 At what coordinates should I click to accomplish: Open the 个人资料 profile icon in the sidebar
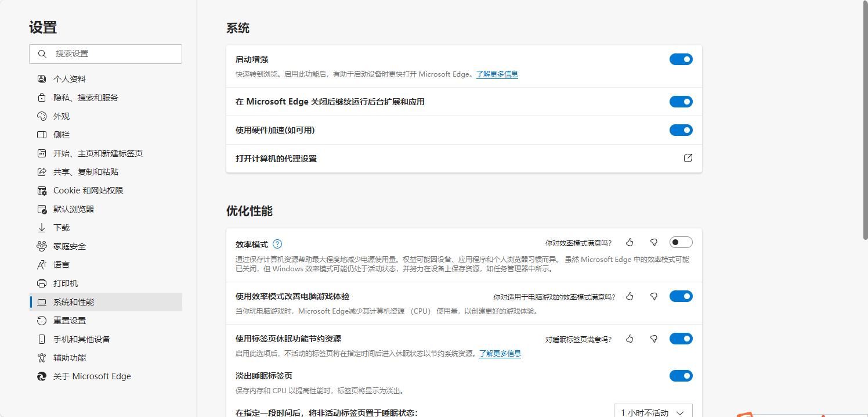pyautogui.click(x=40, y=78)
